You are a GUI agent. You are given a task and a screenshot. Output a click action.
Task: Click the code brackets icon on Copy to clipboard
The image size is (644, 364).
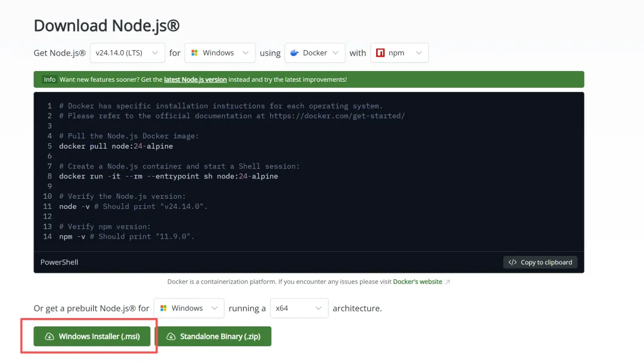513,262
